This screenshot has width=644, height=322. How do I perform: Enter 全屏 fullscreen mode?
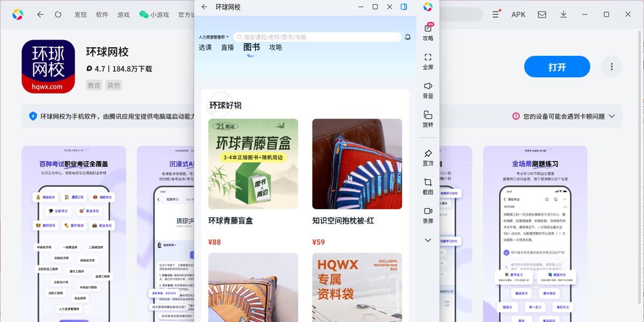click(428, 61)
